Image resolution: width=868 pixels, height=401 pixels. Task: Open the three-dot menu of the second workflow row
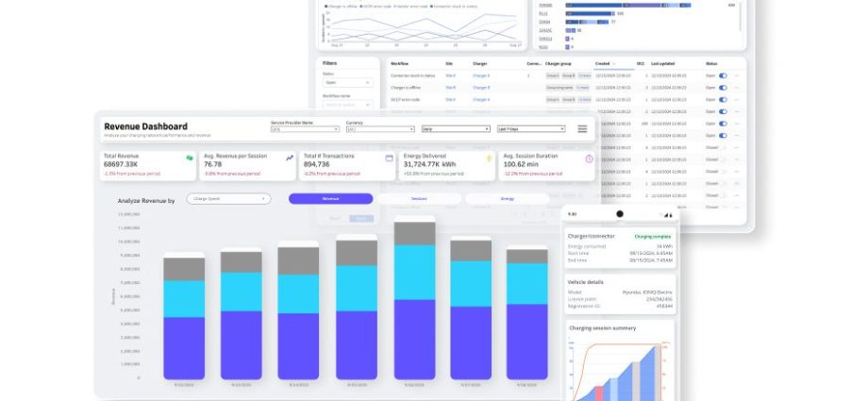pyautogui.click(x=736, y=87)
